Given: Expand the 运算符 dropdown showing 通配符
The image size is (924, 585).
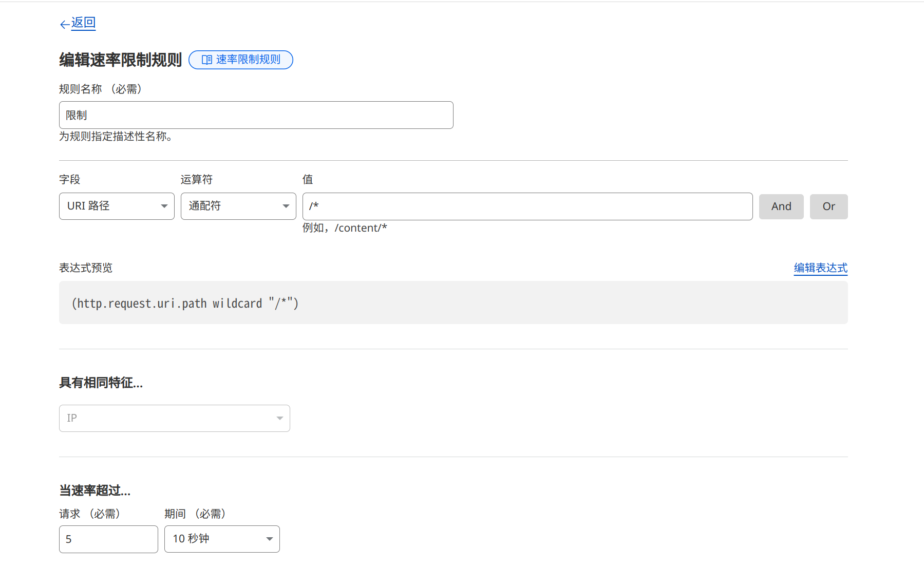Looking at the screenshot, I should point(238,206).
